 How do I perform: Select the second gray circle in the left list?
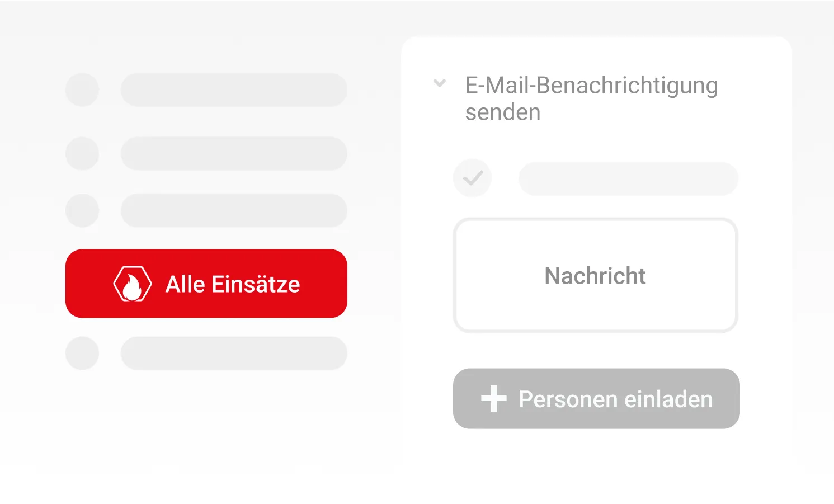coord(82,153)
